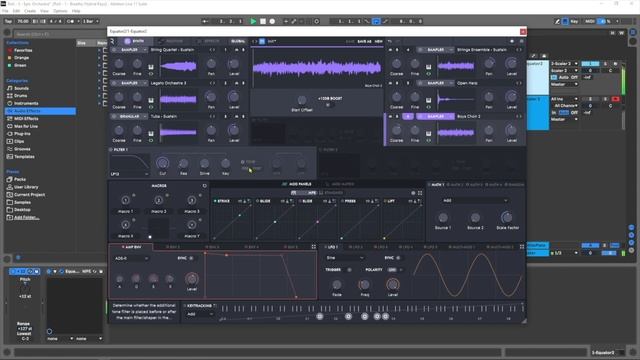Open Packs under Places
Screen dimensions: 640x360
coord(20,179)
